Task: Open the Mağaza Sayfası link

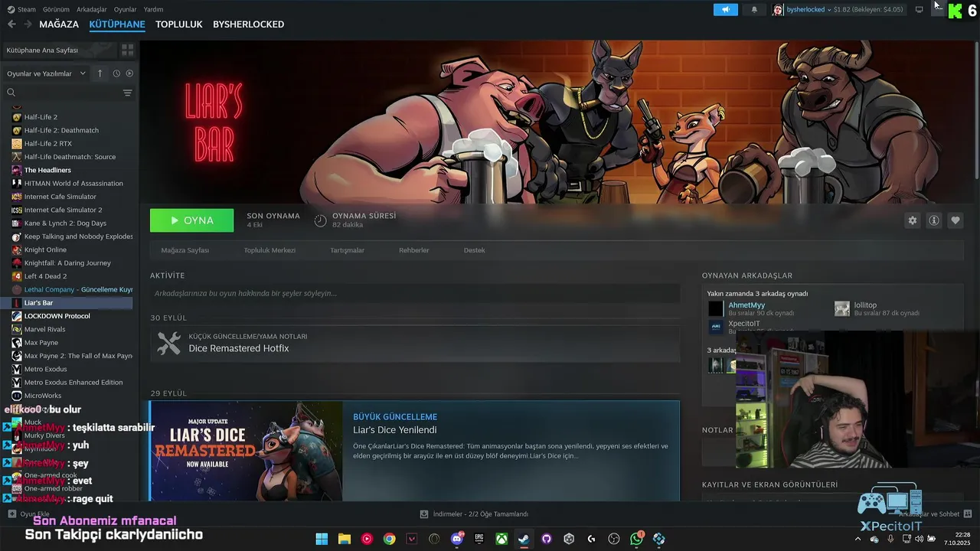Action: click(185, 250)
